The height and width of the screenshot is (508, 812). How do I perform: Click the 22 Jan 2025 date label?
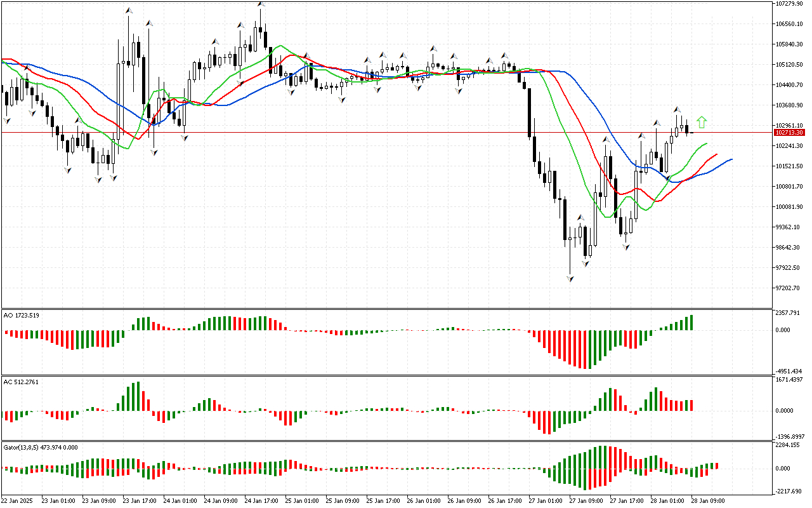tap(16, 501)
